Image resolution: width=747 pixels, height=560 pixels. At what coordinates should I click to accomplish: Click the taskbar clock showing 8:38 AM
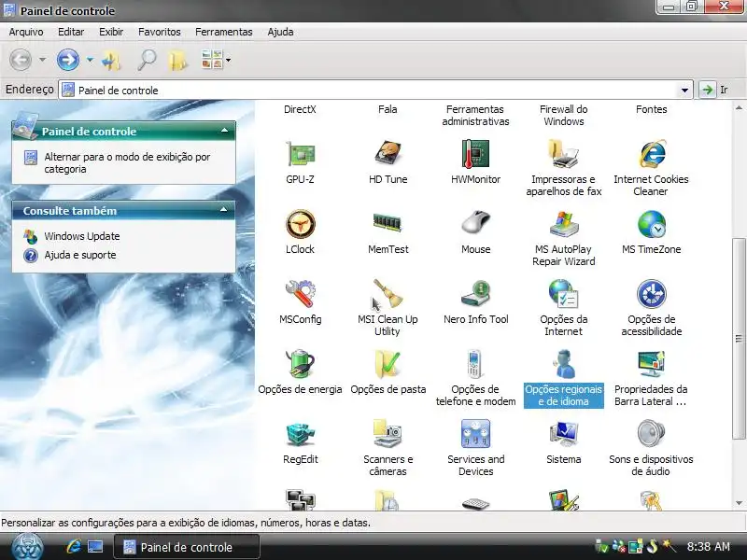tap(709, 547)
